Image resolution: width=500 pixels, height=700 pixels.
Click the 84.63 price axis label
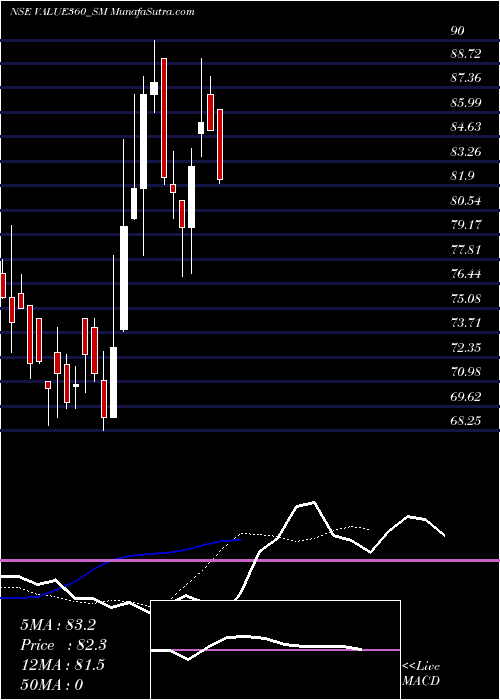tap(467, 127)
